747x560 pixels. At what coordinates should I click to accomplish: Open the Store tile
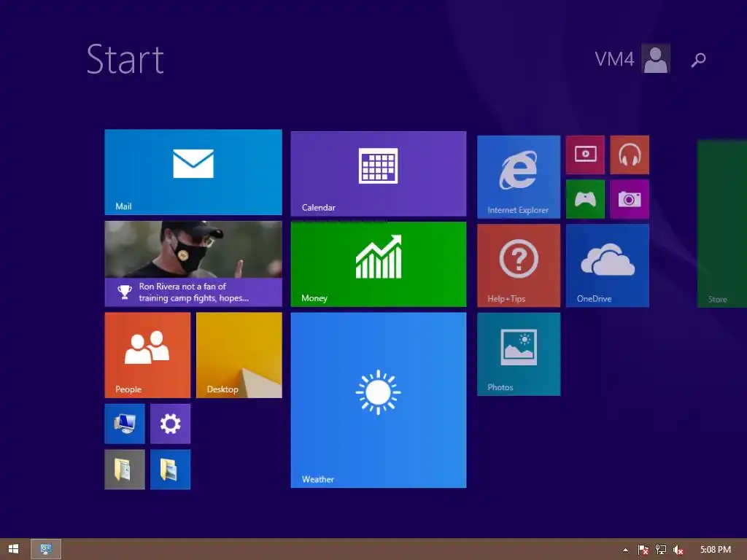coord(721,223)
